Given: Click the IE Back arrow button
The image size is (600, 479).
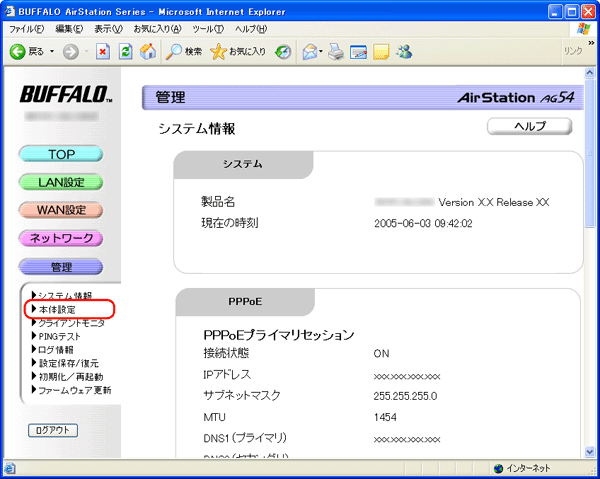Looking at the screenshot, I should 18,51.
